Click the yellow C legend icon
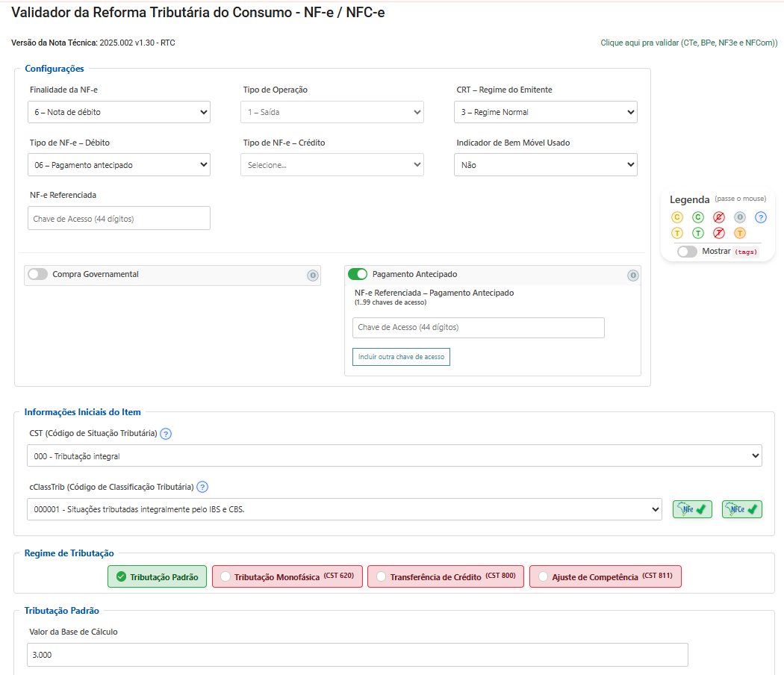The width and height of the screenshot is (784, 675). [677, 217]
